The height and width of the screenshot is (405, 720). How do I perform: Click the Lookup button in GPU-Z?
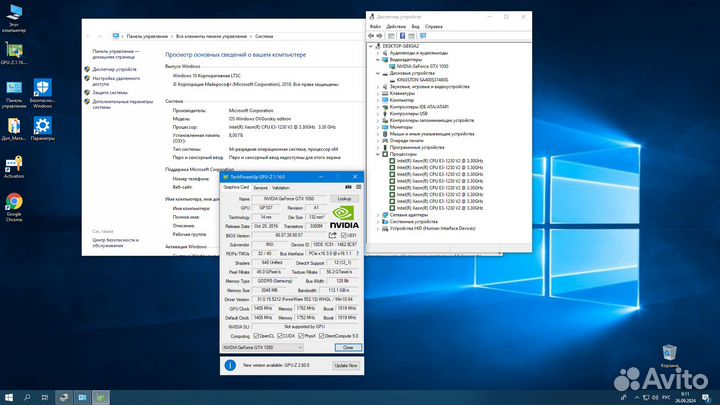344,199
